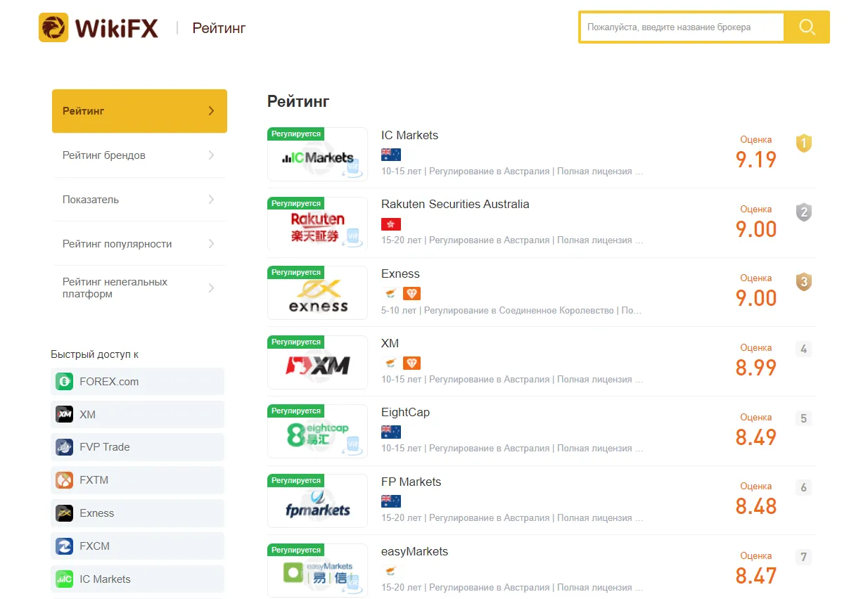Expand Рейтинг нелегальных платформ chevron
The height and width of the screenshot is (599, 868).
[211, 288]
